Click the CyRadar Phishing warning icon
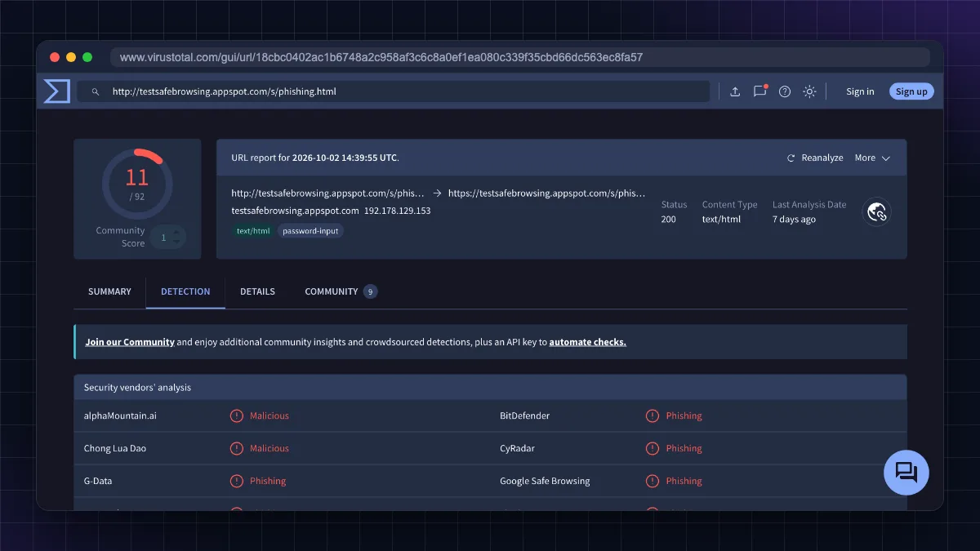Screen dimensions: 980x551 [x=653, y=448]
